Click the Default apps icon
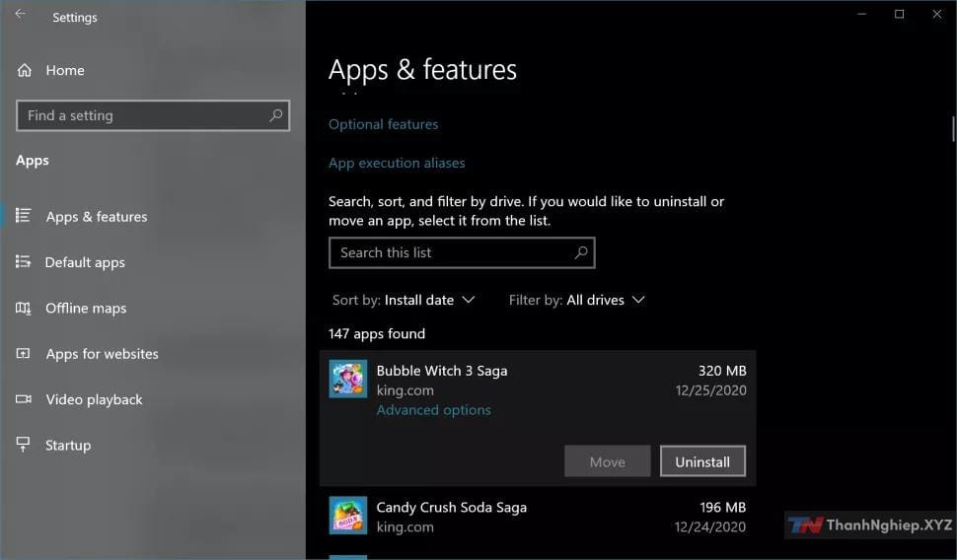The width and height of the screenshot is (957, 560). tap(24, 261)
